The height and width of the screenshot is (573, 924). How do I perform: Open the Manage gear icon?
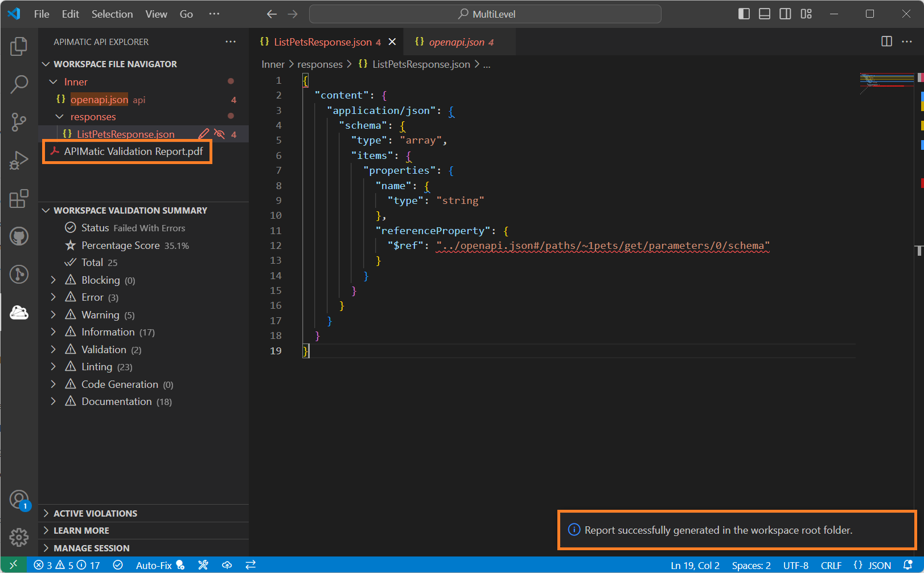(x=19, y=537)
